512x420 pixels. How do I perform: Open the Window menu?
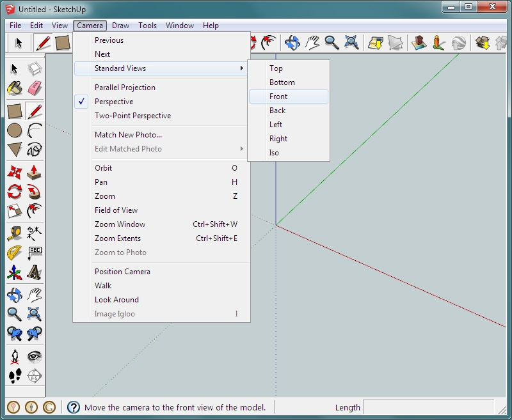(x=180, y=26)
